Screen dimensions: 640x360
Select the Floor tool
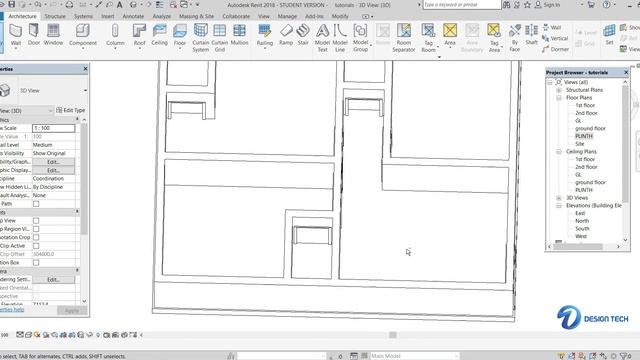tap(180, 36)
